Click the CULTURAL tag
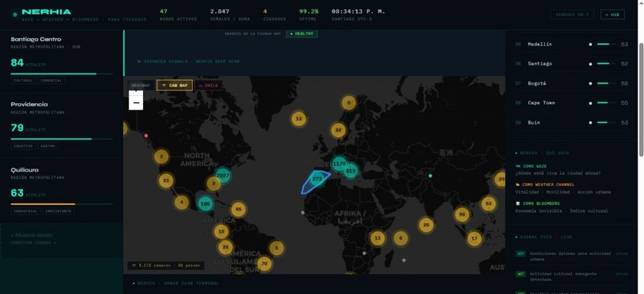Image resolution: width=644 pixels, height=294 pixels. coord(23,81)
